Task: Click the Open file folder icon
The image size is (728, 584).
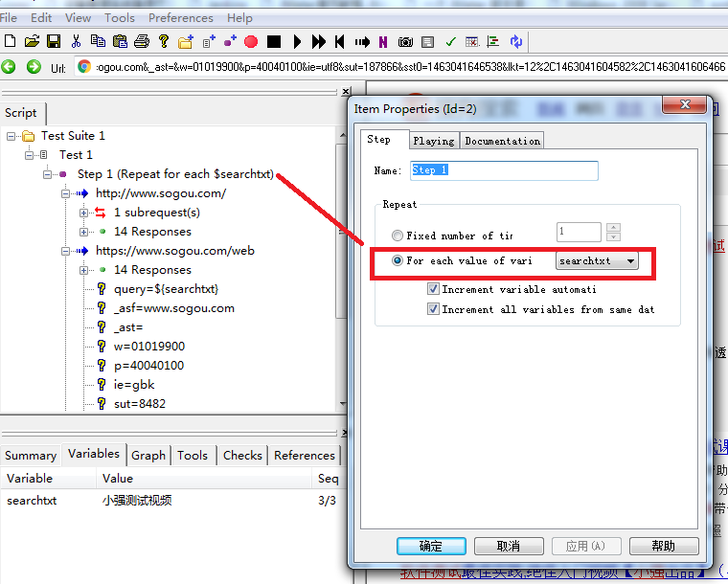Action: click(32, 41)
